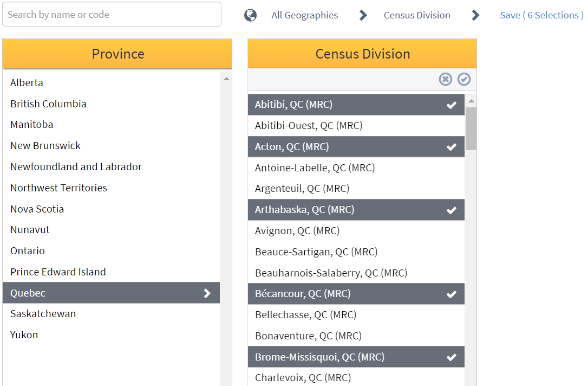
Task: Click the chevron arrow on the Quebec row
Action: tap(207, 293)
